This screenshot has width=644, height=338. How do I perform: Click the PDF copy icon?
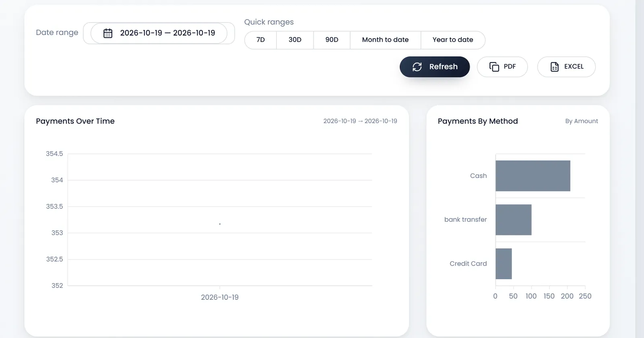coord(494,67)
